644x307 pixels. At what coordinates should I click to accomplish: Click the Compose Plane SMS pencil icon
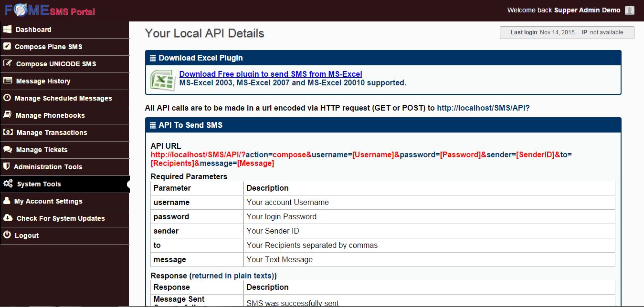[7, 47]
